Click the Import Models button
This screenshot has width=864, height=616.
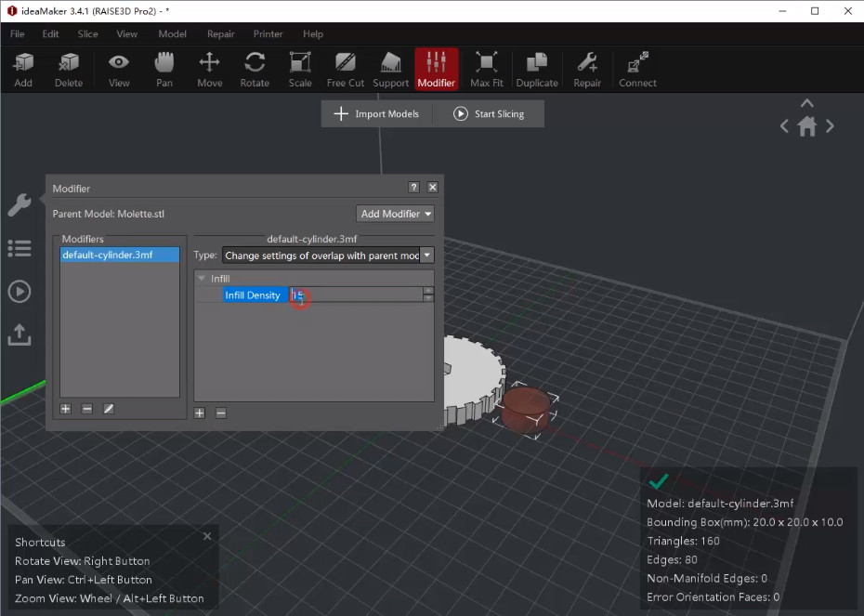click(x=377, y=114)
